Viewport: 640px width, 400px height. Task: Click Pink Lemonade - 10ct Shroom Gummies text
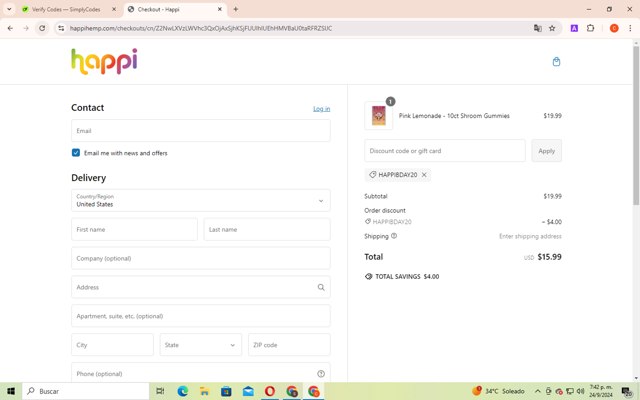tap(454, 116)
